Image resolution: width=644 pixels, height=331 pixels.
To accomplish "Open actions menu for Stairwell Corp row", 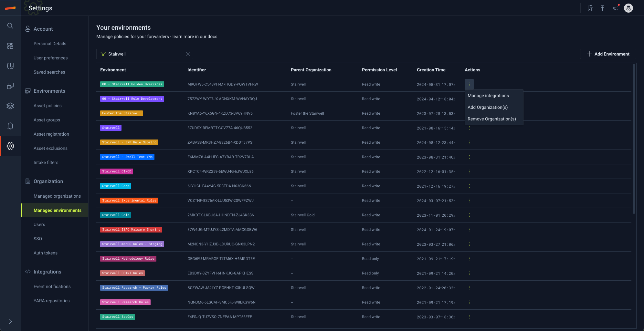I will (x=469, y=186).
